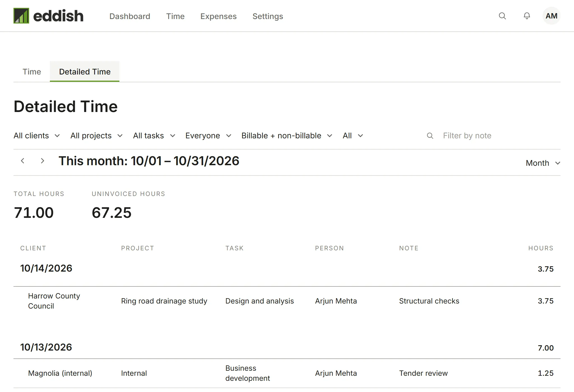574x392 pixels.
Task: Open the All projects dropdown
Action: [x=96, y=136]
